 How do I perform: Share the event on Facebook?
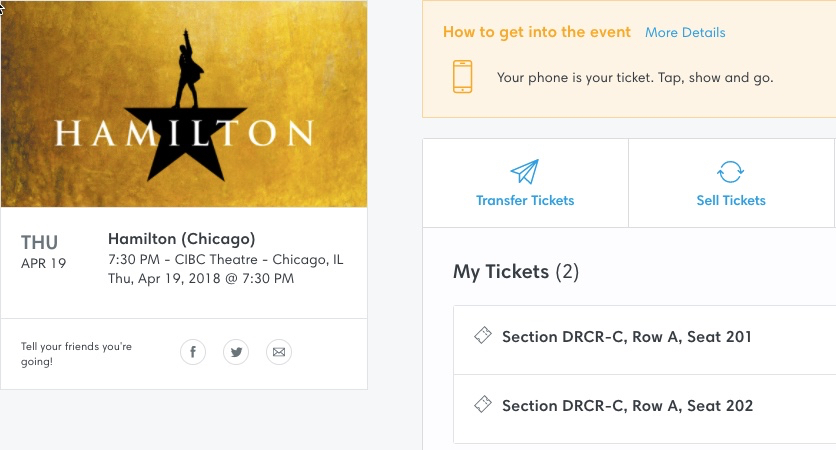[x=193, y=352]
